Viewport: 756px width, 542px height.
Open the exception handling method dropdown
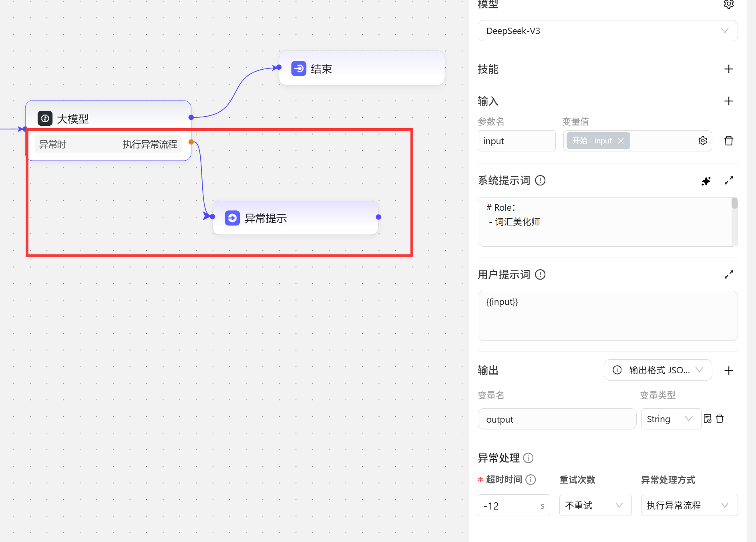(x=689, y=506)
